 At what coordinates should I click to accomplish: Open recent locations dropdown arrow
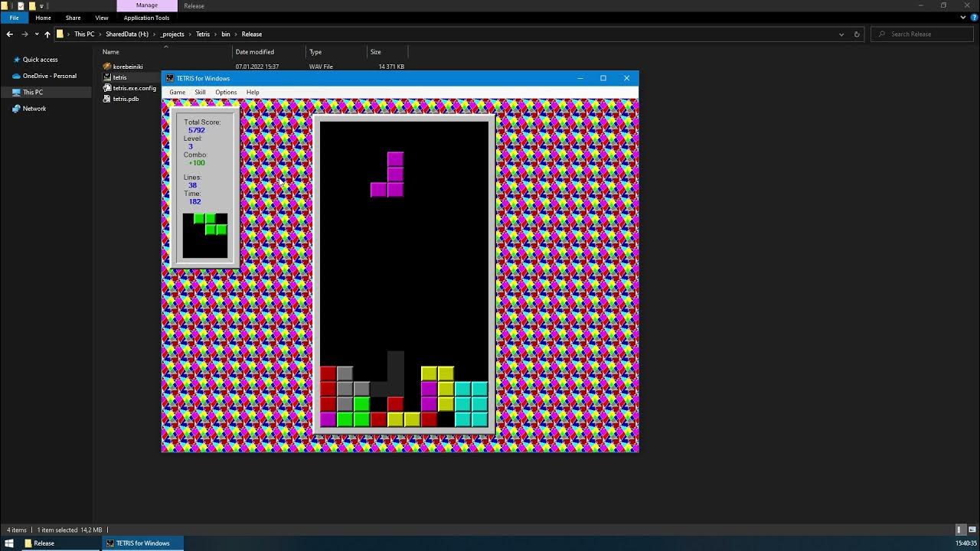pos(36,34)
